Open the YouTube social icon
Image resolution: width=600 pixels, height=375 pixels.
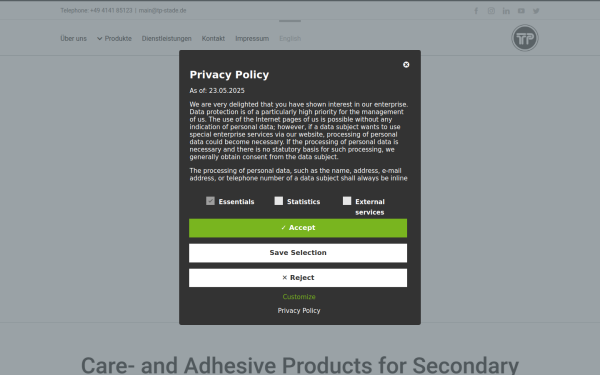tap(521, 11)
